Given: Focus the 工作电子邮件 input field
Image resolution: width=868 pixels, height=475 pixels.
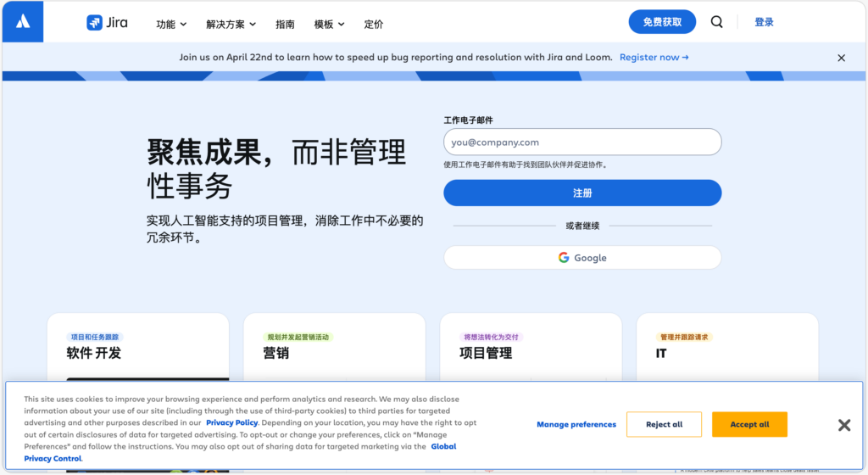Looking at the screenshot, I should pyautogui.click(x=582, y=142).
